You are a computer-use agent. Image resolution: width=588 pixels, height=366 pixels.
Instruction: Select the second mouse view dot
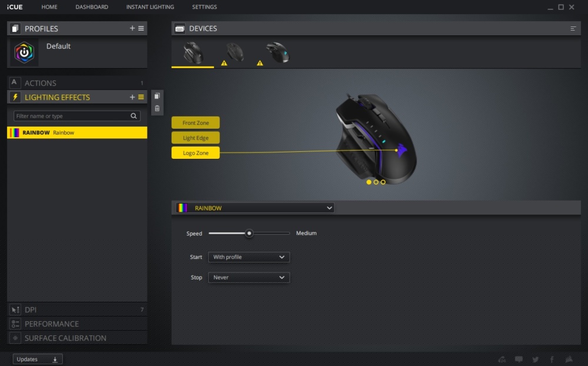coord(376,182)
